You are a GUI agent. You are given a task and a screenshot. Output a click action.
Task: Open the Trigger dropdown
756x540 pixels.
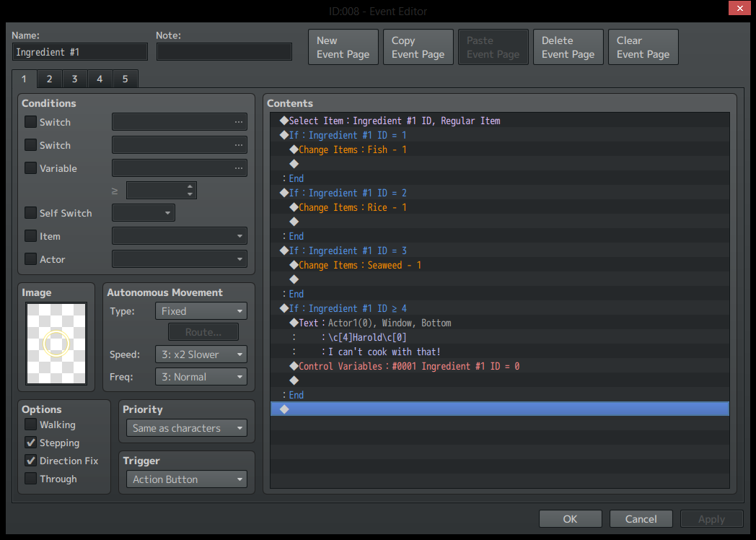[187, 479]
